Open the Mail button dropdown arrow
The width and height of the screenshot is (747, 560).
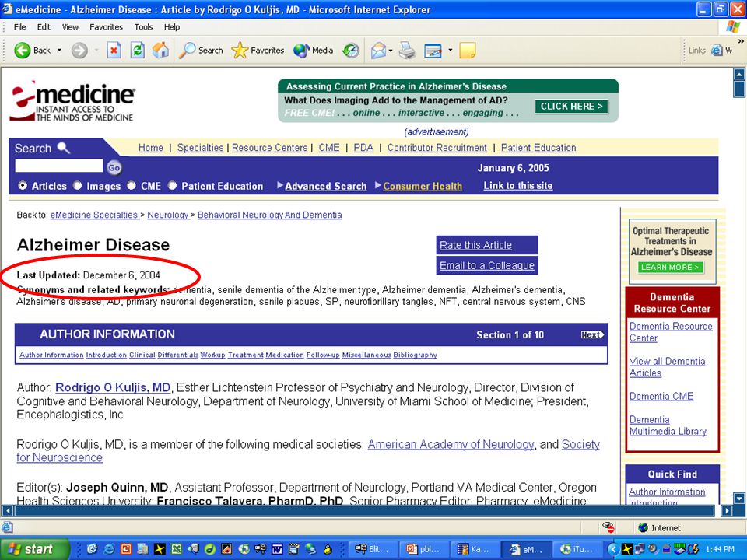[x=391, y=50]
